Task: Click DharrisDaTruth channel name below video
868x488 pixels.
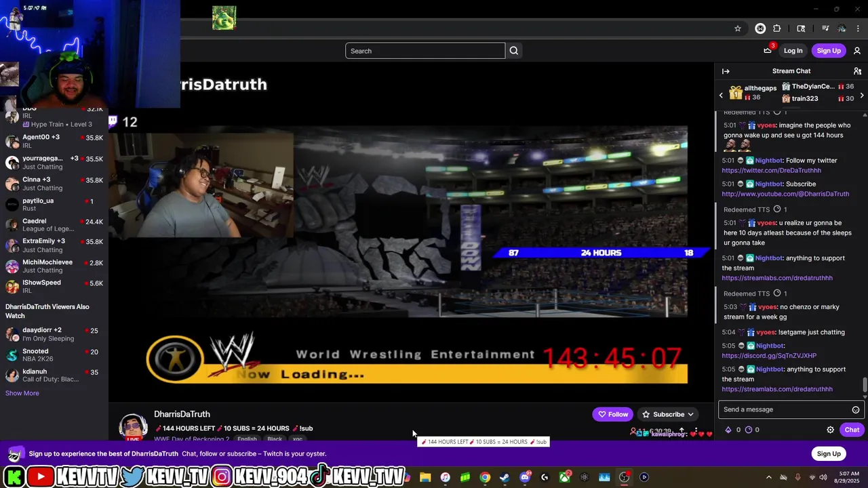Action: coord(182,414)
